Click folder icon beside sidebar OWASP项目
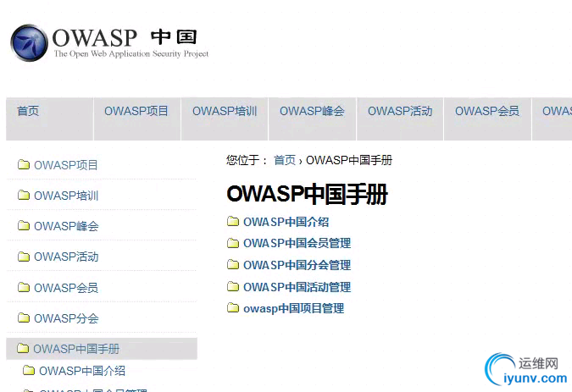The height and width of the screenshot is (392, 572). (24, 164)
